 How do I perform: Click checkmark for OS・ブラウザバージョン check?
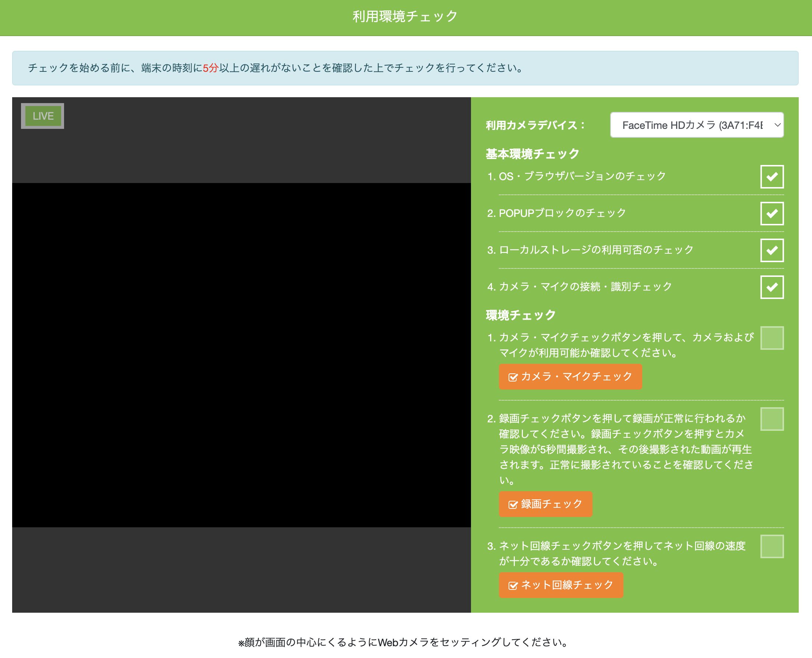(772, 177)
